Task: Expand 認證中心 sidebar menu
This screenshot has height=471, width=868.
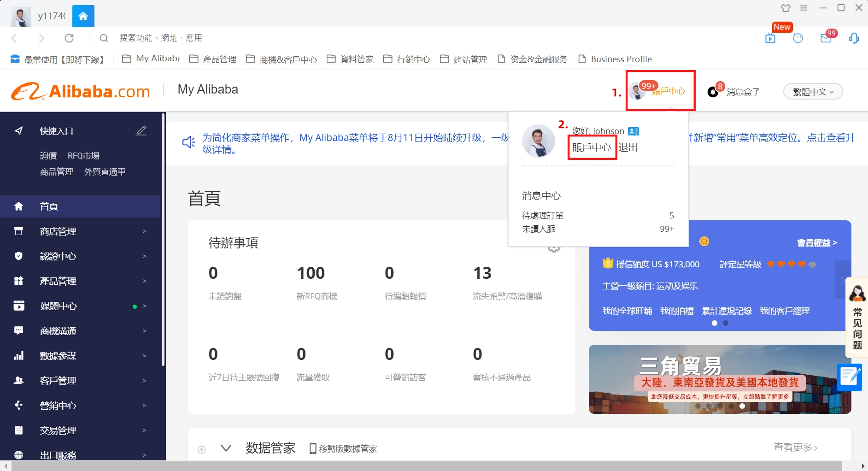Action: (x=81, y=256)
